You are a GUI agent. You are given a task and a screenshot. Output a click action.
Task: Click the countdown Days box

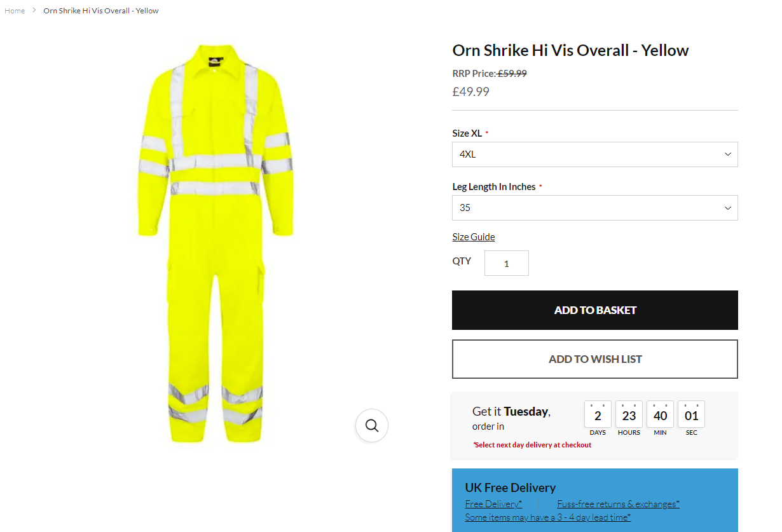(x=598, y=415)
